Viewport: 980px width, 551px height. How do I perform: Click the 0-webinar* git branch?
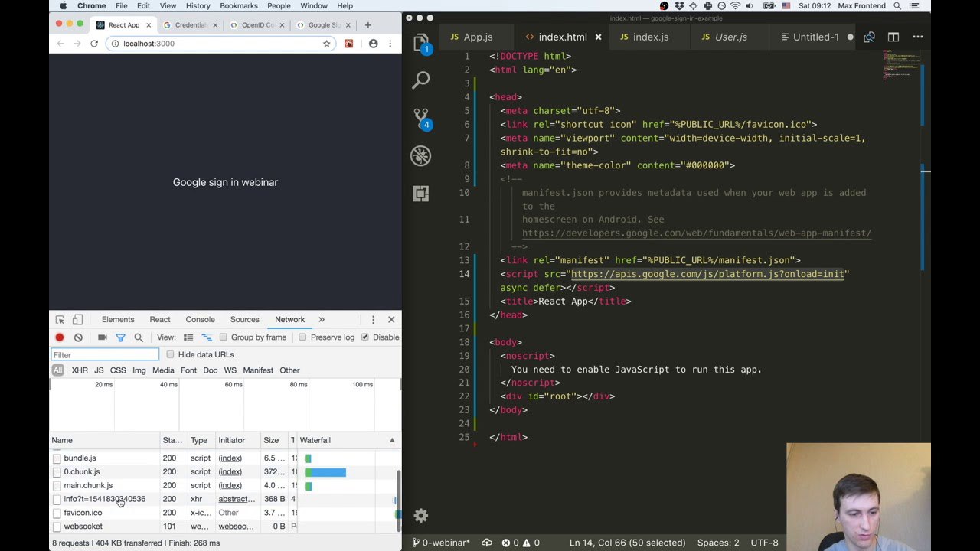[441, 543]
